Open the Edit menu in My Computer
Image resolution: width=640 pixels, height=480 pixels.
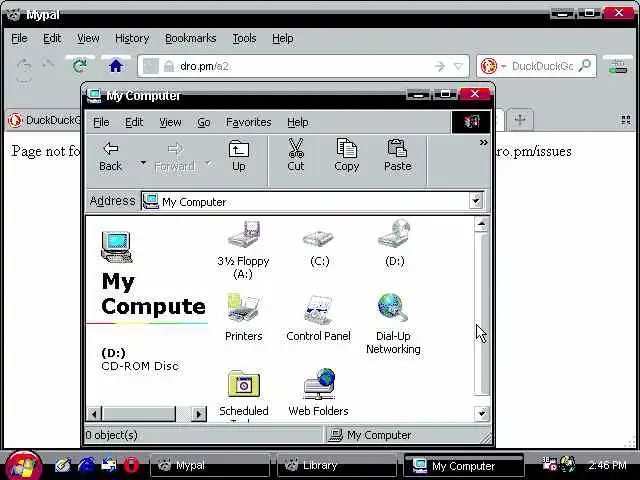click(134, 122)
